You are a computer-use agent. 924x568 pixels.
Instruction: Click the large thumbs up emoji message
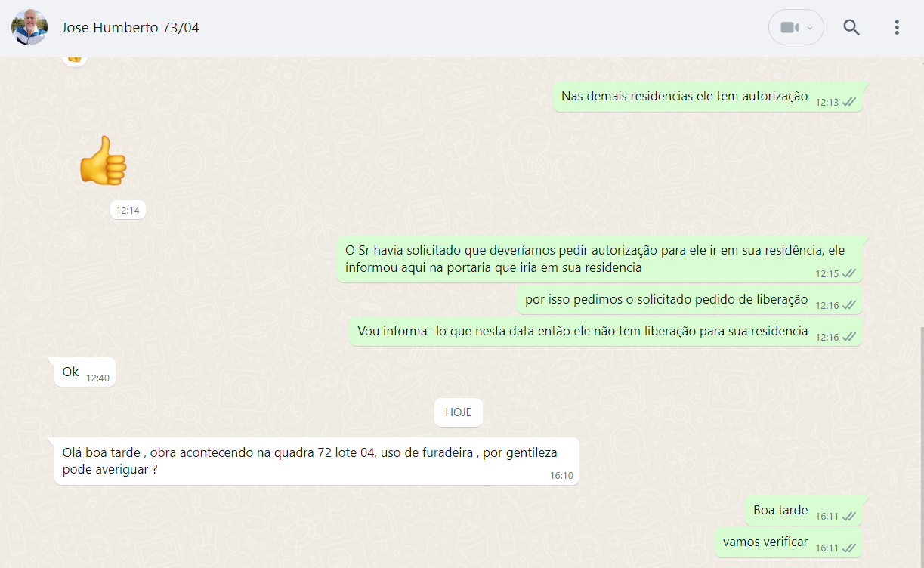coord(104,159)
